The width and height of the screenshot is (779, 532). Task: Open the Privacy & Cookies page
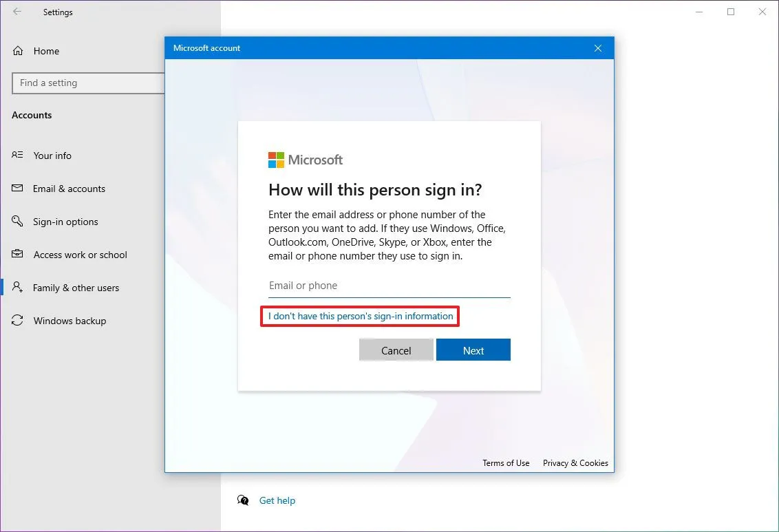tap(575, 463)
